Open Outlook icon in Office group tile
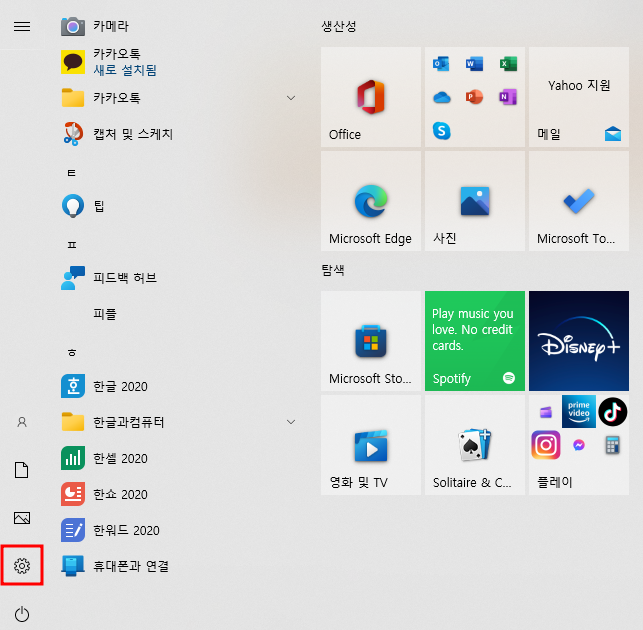 pos(441,64)
